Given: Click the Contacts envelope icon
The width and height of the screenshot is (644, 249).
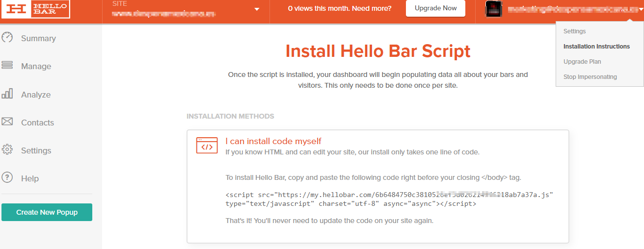Looking at the screenshot, I should pos(7,122).
